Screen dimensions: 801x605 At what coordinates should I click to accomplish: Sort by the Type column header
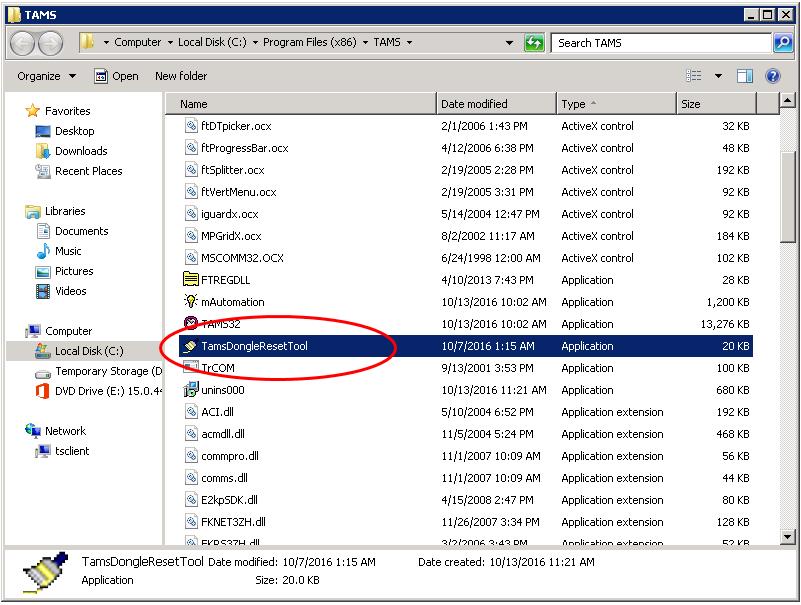pos(616,104)
